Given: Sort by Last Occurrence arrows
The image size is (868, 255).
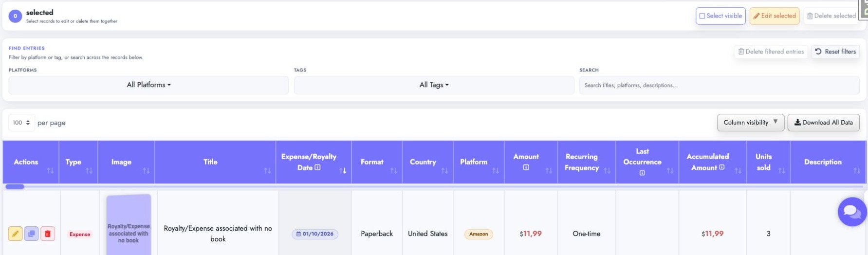Looking at the screenshot, I should pos(670,171).
